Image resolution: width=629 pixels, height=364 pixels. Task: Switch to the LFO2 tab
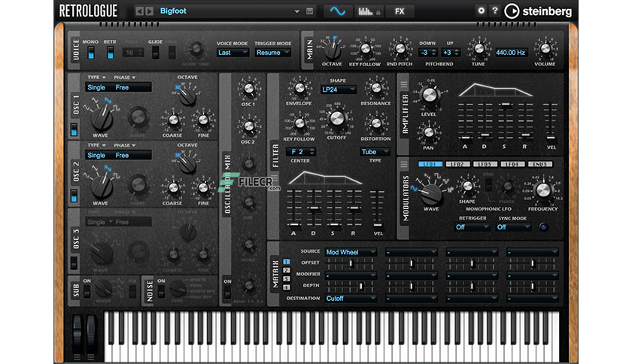coord(457,165)
